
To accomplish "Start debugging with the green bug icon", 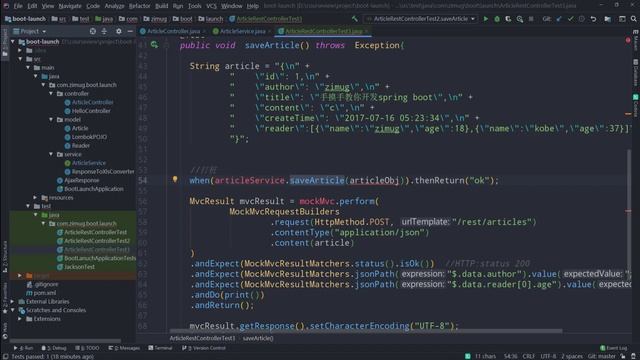I will pos(497,19).
